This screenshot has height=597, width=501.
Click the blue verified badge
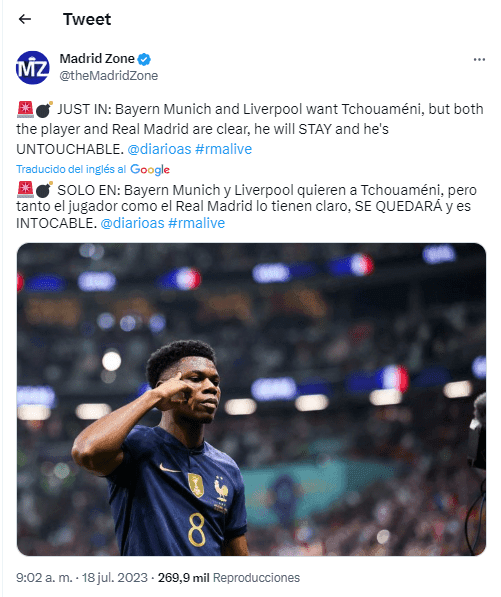[144, 59]
